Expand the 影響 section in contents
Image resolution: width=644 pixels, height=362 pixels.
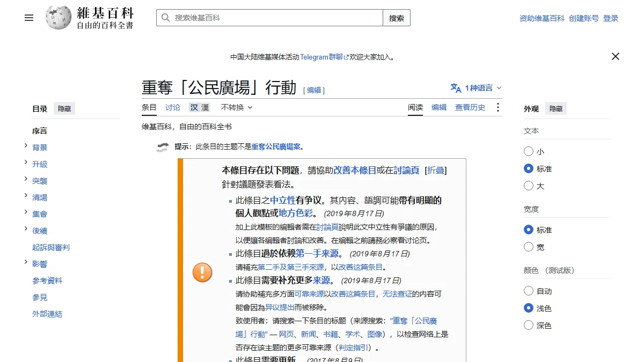click(x=26, y=262)
